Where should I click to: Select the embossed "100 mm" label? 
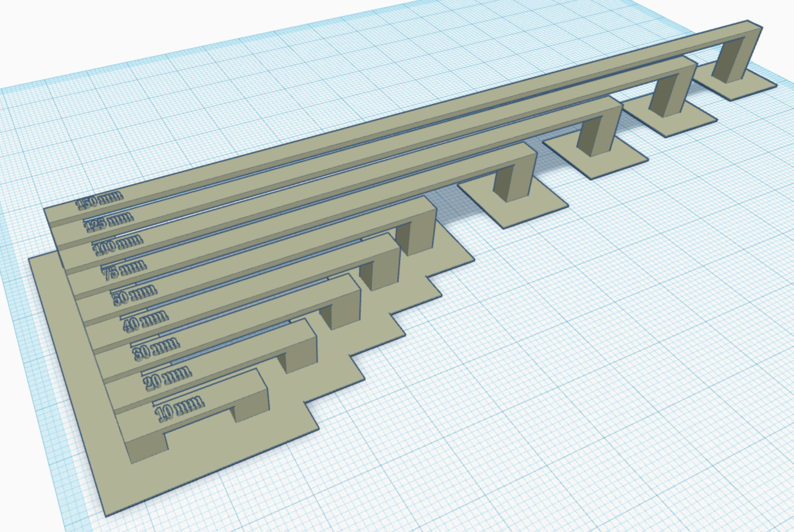[x=118, y=244]
